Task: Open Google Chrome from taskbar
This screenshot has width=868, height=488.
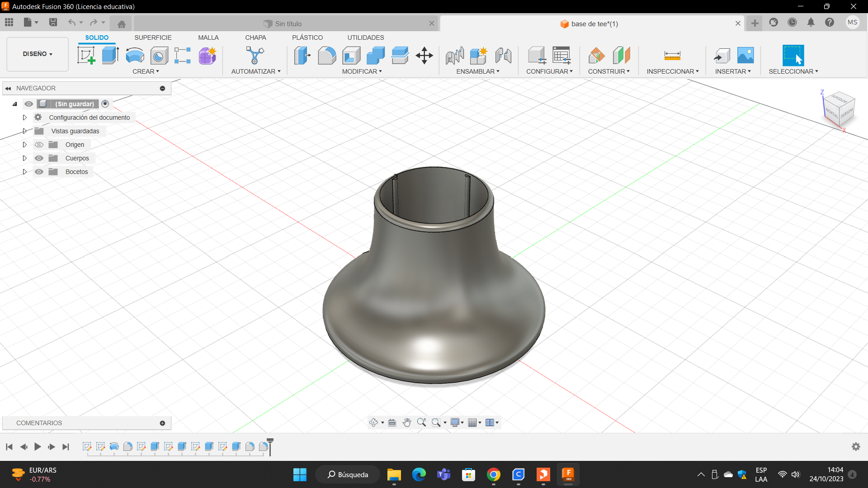Action: pyautogui.click(x=493, y=474)
